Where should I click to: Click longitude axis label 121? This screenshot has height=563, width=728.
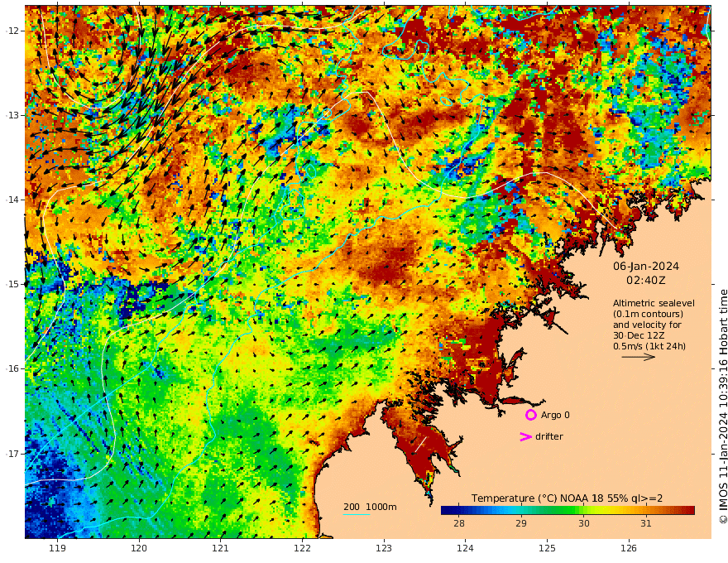tap(221, 548)
